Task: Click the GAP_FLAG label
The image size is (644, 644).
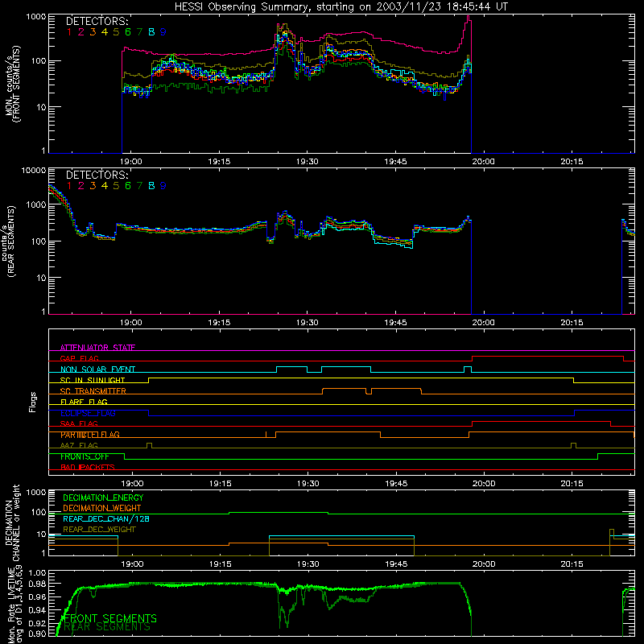Action: pyautogui.click(x=79, y=358)
